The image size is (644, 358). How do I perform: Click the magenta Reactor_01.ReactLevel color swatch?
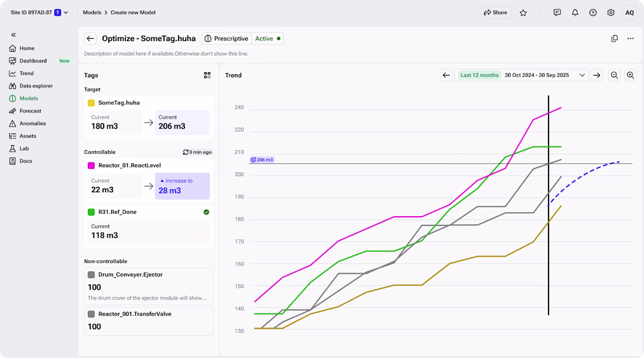pyautogui.click(x=91, y=165)
